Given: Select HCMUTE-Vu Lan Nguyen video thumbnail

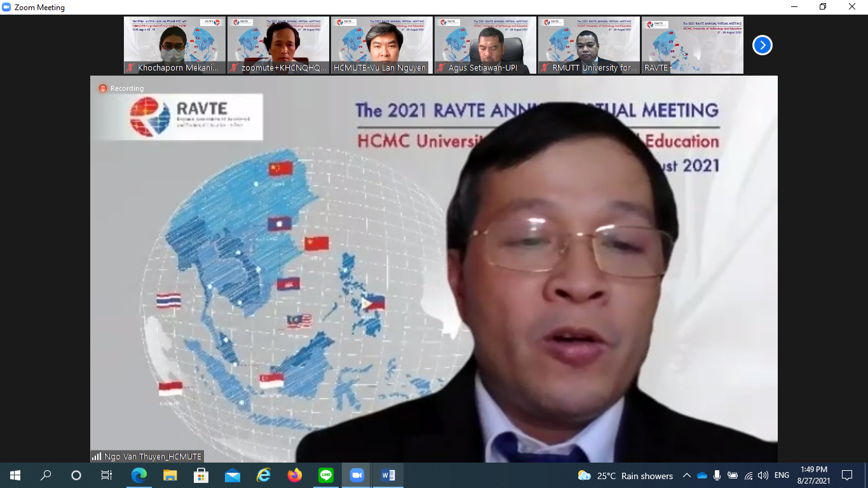Looking at the screenshot, I should (382, 45).
